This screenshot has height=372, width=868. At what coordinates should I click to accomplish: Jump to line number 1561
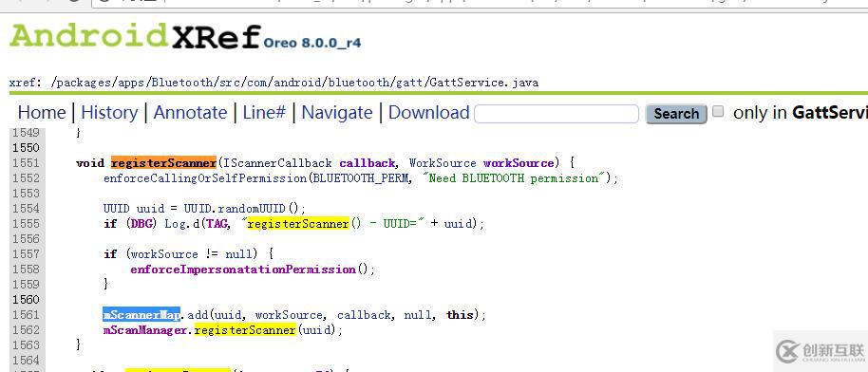(26, 314)
